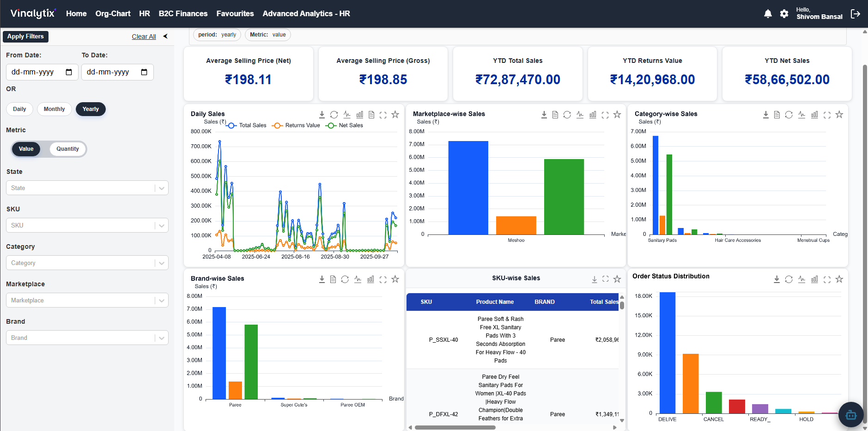868x431 pixels.
Task: Download the SKU-wise Sales table
Action: 595,279
